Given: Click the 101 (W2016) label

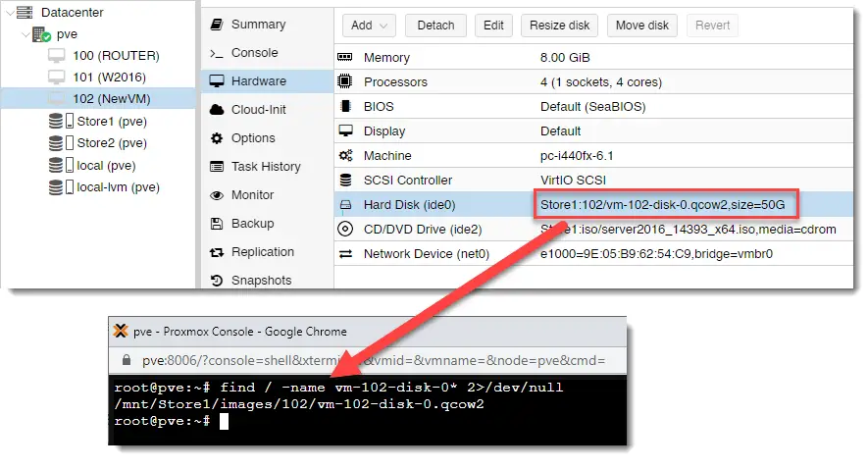Looking at the screenshot, I should click(110, 77).
